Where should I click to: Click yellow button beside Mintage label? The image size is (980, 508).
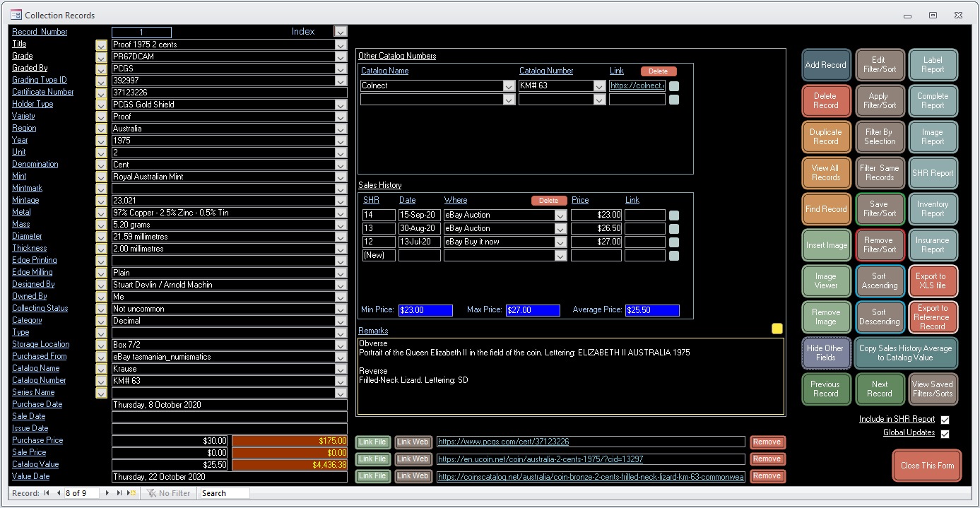pyautogui.click(x=101, y=201)
